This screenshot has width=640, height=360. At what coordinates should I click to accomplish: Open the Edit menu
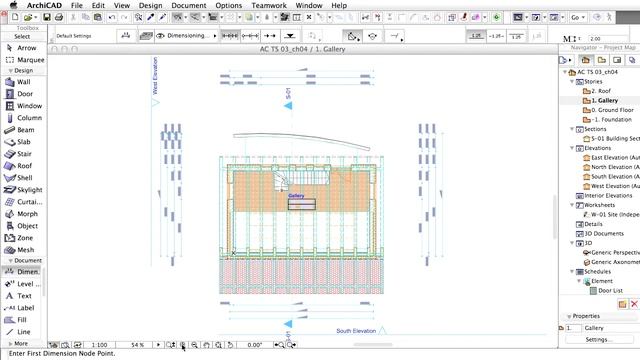98,5
